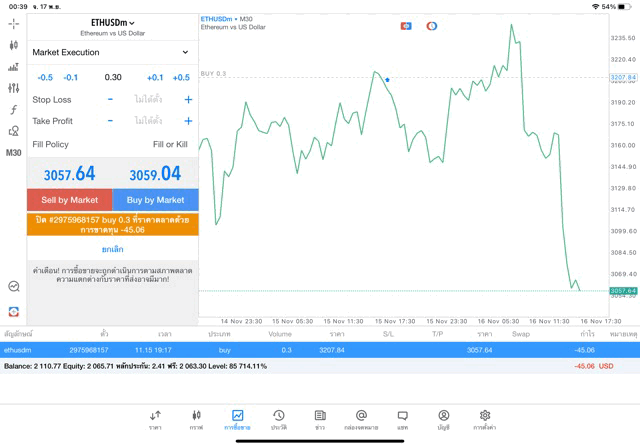Select the ethusdm open position row

click(320, 350)
